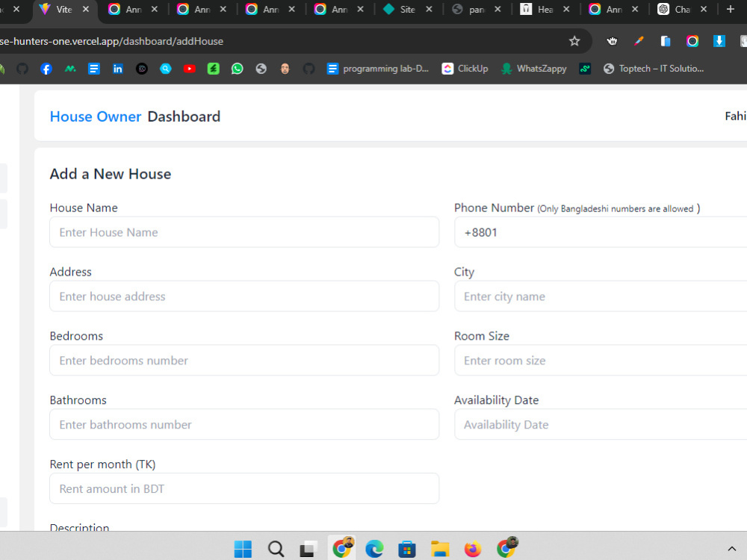Click the address bar URL
Screen dimensions: 747x560
[x=111, y=41]
